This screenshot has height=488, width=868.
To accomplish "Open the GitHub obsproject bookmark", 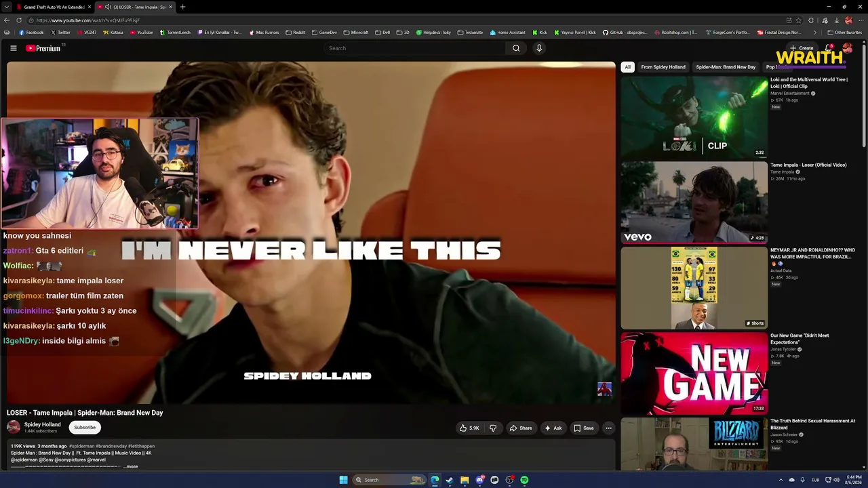I will pyautogui.click(x=625, y=33).
